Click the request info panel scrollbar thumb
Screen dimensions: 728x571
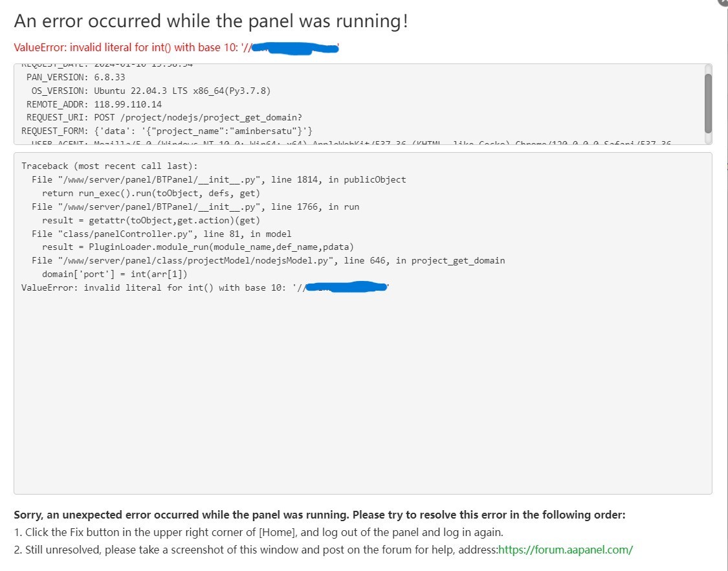click(x=708, y=102)
